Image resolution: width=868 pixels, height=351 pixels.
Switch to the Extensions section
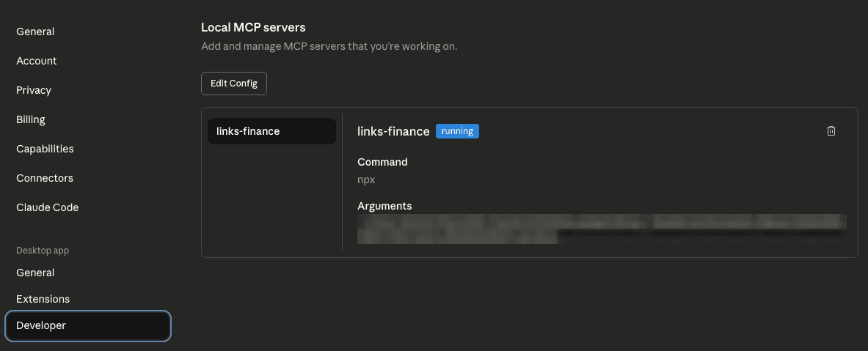(43, 299)
